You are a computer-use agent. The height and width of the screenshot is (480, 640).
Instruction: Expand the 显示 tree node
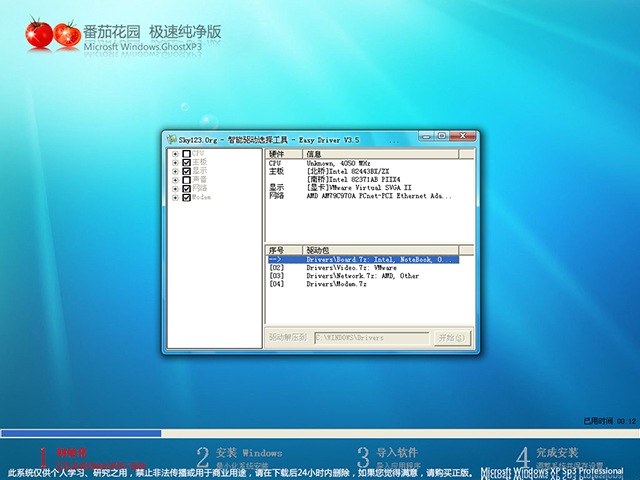pos(176,171)
